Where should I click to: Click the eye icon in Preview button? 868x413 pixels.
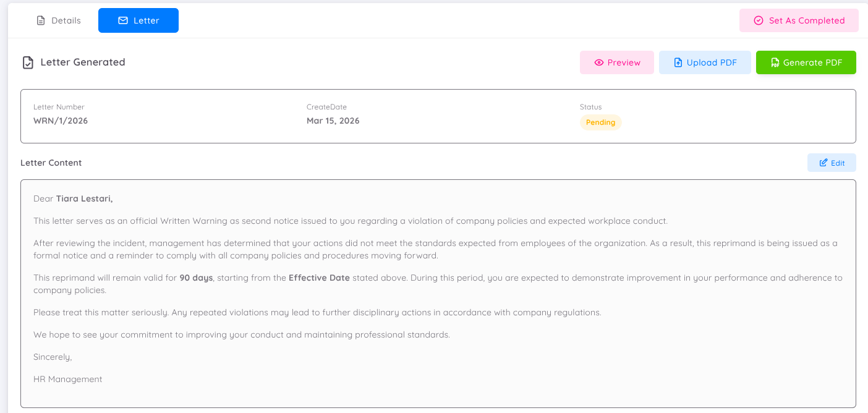tap(598, 62)
